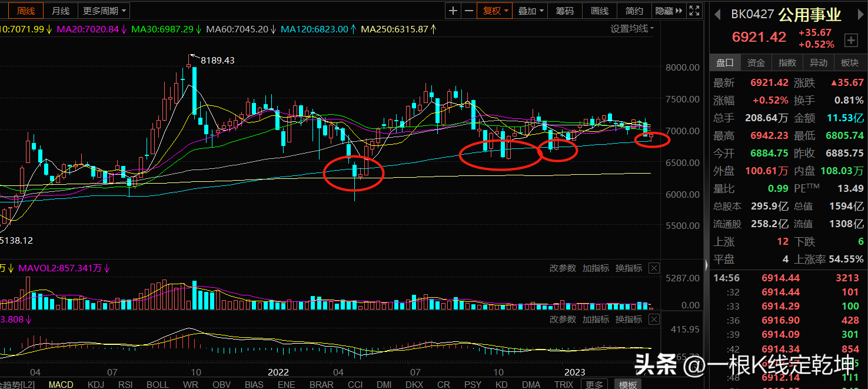Click the MA60:7045.20 legend label
The width and height of the screenshot is (868, 389).
click(x=237, y=28)
